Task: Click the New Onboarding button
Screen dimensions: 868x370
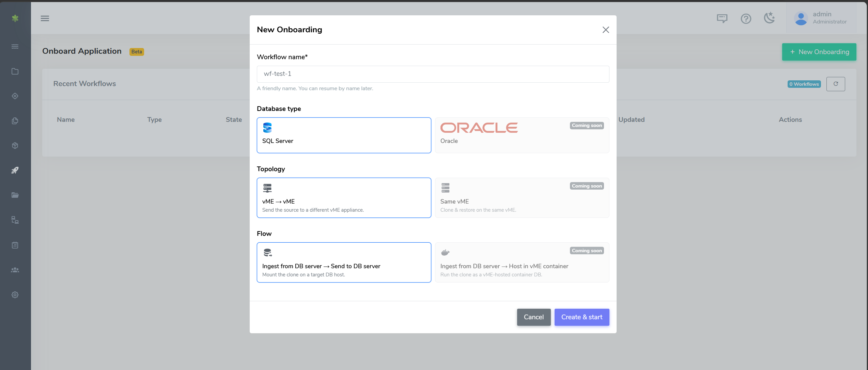Action: pos(819,52)
